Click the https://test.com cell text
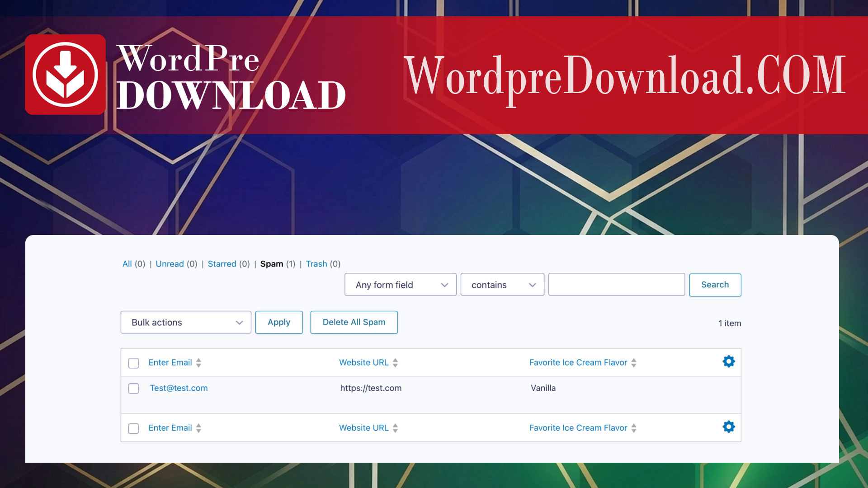 [371, 388]
